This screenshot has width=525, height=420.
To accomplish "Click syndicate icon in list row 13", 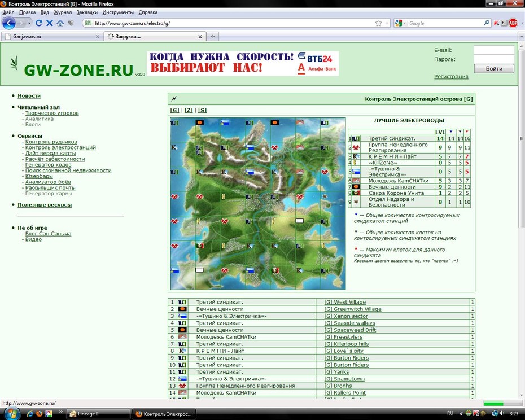I will click(x=182, y=386).
